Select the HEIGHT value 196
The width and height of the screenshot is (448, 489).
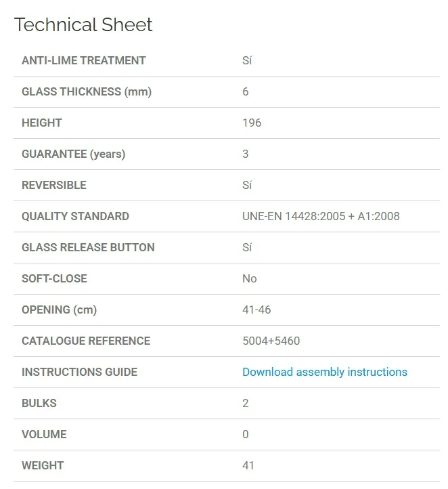(252, 123)
